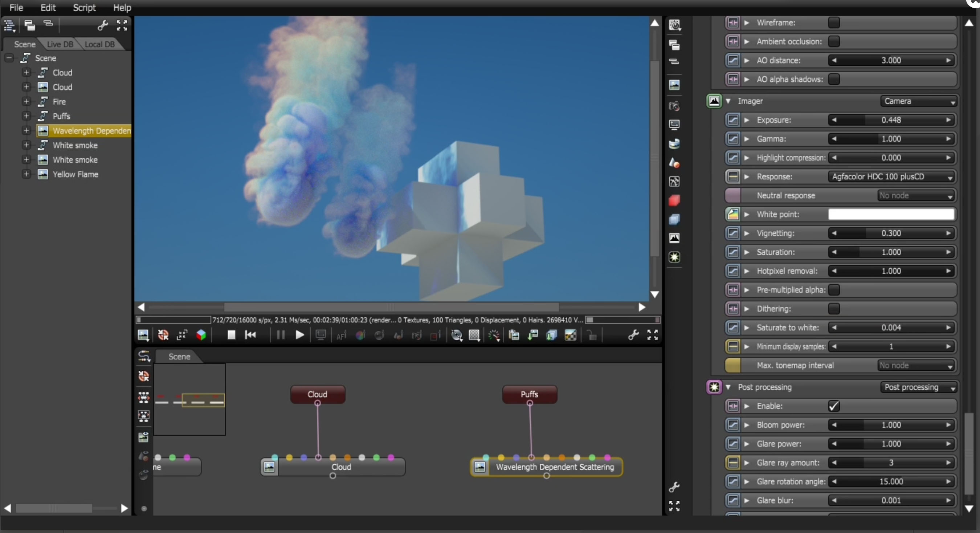980x533 pixels.
Task: Stop the render with the square stop button
Action: click(x=231, y=335)
